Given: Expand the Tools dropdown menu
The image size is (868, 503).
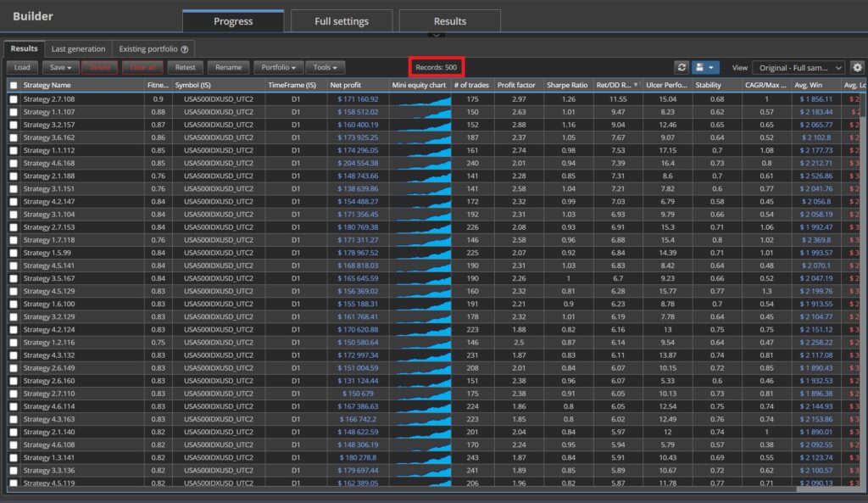Looking at the screenshot, I should coord(325,67).
